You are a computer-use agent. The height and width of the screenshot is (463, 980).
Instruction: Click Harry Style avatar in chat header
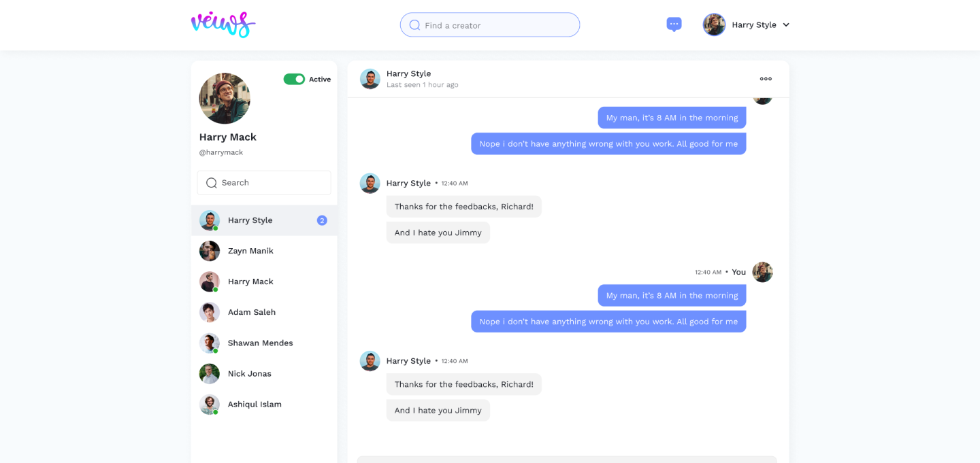(x=370, y=79)
